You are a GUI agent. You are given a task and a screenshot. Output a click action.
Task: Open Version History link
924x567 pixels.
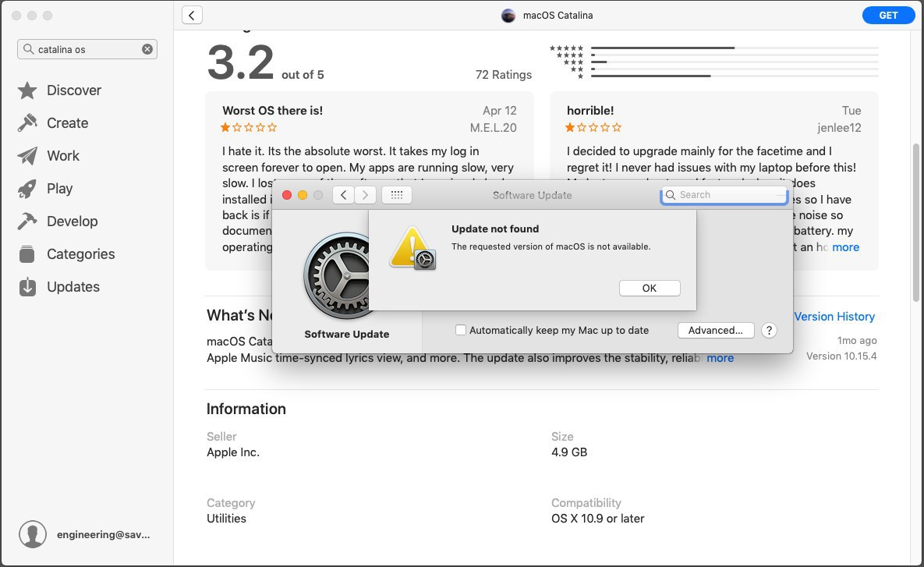(834, 317)
